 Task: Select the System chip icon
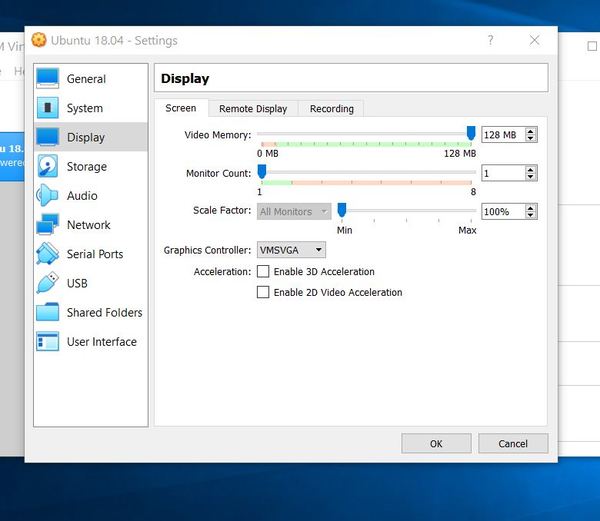[47, 107]
